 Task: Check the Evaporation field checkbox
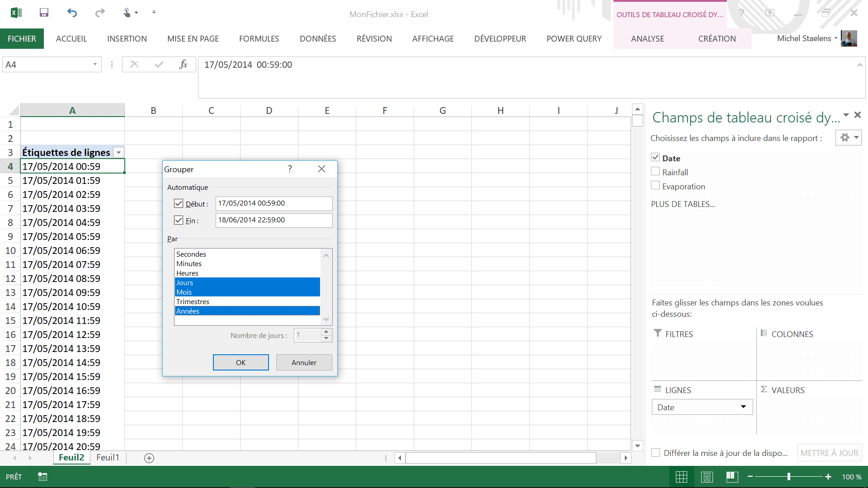click(656, 186)
